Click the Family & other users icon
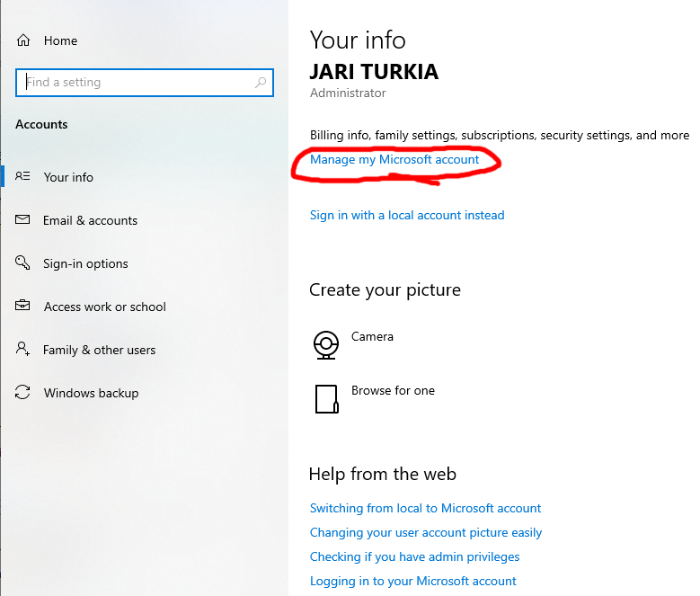 [23, 350]
